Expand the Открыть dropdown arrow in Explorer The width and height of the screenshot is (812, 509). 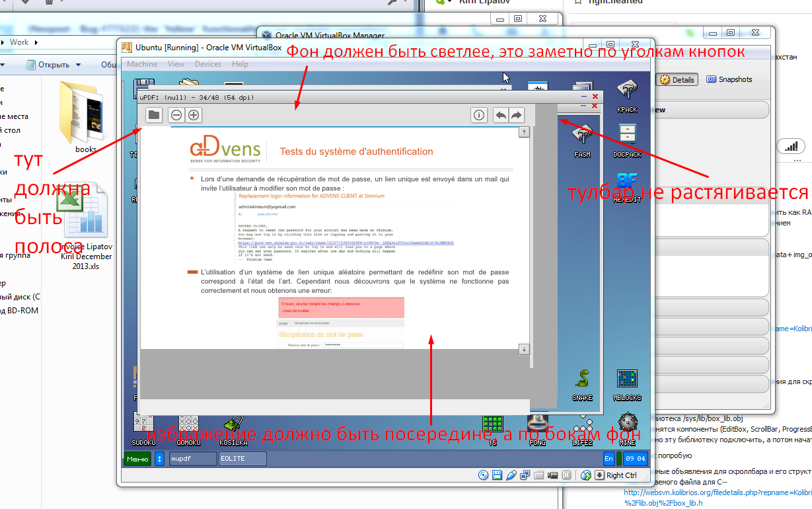[x=79, y=65]
